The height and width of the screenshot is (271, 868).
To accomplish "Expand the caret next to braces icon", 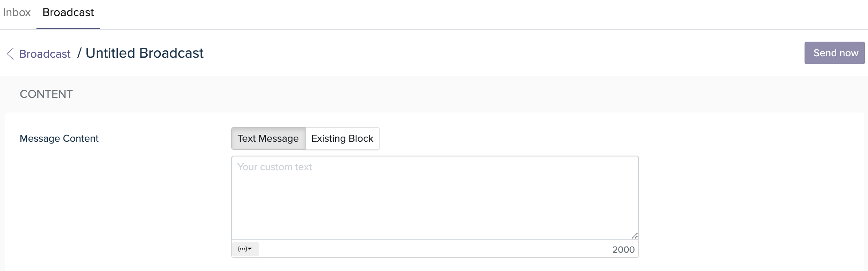I will coord(250,249).
